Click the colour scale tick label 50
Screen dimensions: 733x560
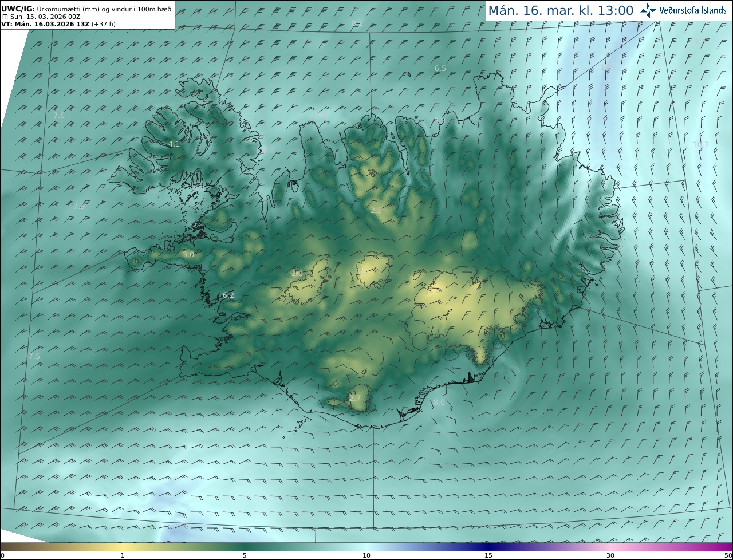pos(728,555)
